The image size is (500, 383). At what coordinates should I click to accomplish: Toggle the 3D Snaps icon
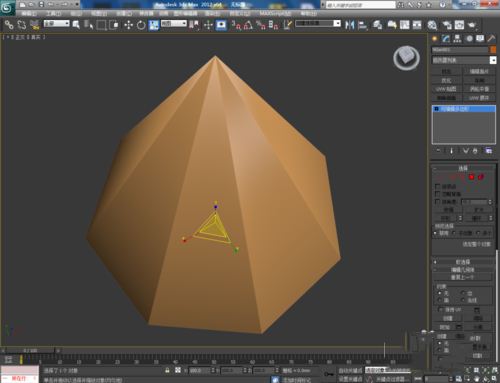click(x=236, y=25)
